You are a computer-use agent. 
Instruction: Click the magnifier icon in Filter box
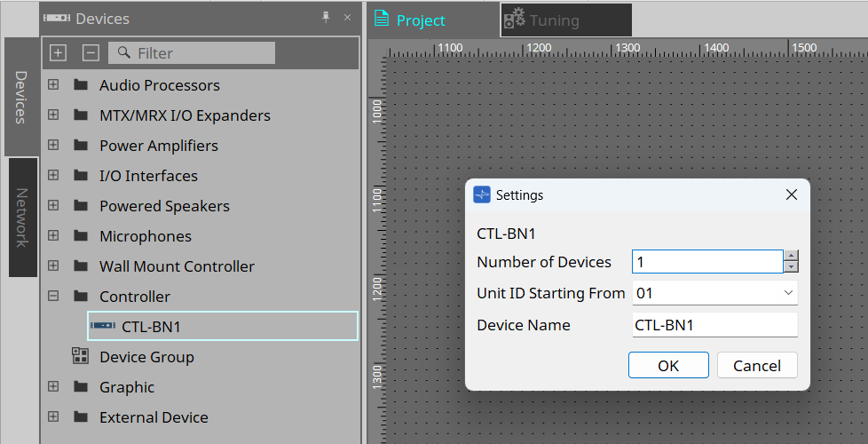[x=124, y=52]
